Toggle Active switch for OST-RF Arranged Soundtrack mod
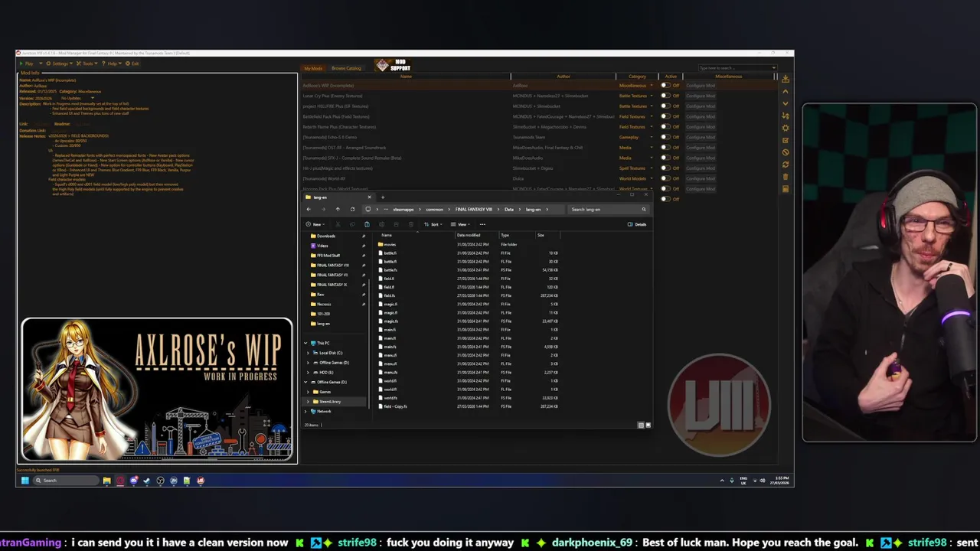980x551 pixels. coord(666,148)
